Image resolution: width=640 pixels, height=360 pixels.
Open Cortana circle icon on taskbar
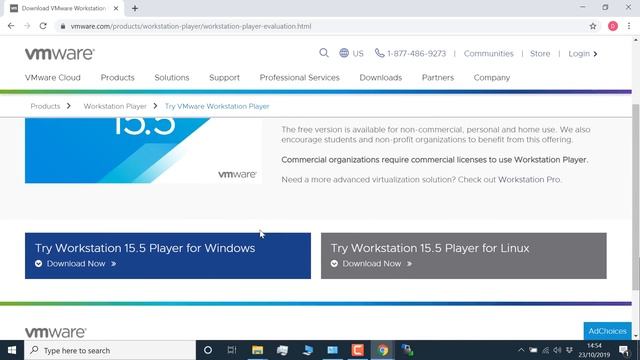point(208,350)
